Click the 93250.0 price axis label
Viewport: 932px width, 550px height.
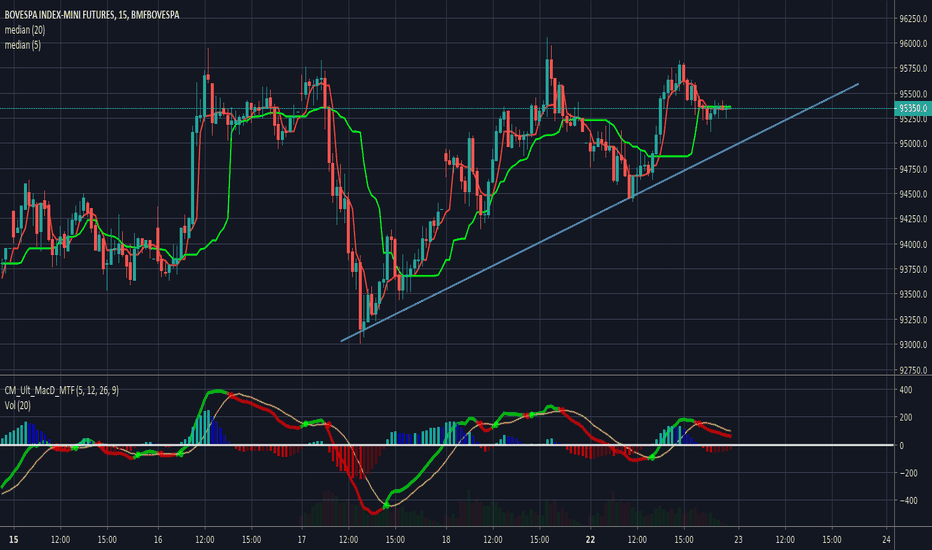913,320
